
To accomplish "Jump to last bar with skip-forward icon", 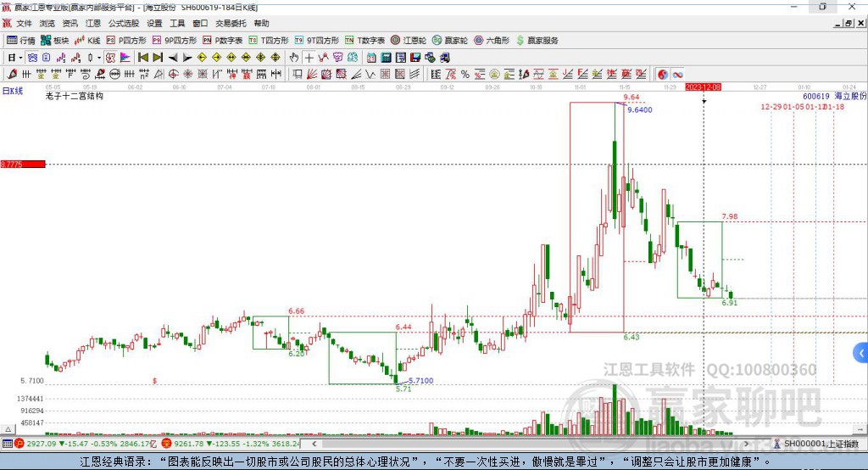I will point(158,58).
